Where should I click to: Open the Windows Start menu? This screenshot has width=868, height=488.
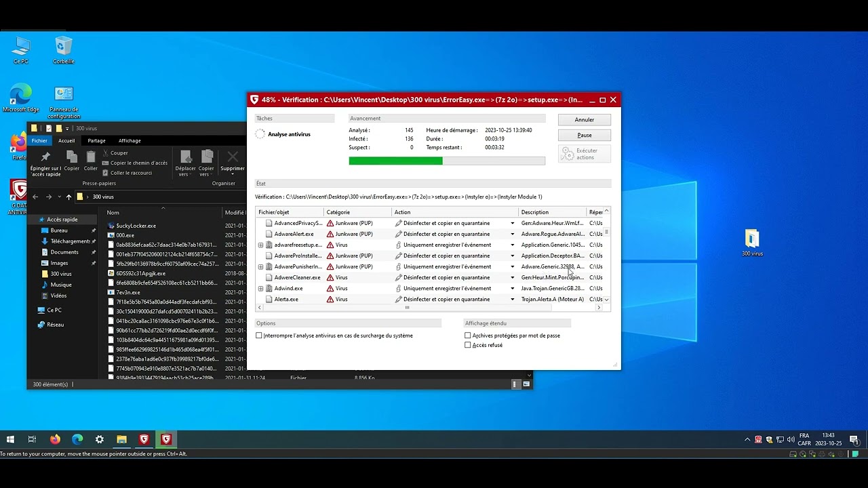click(x=10, y=439)
